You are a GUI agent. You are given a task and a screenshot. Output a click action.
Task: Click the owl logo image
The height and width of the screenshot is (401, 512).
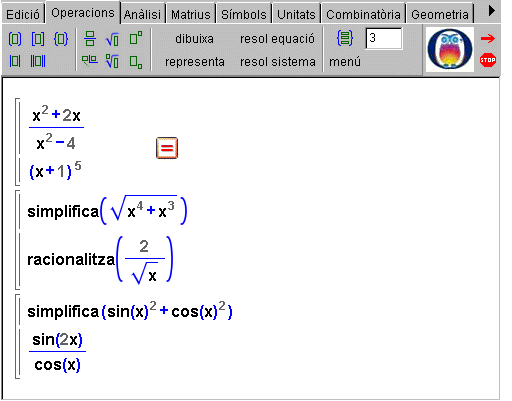(450, 49)
